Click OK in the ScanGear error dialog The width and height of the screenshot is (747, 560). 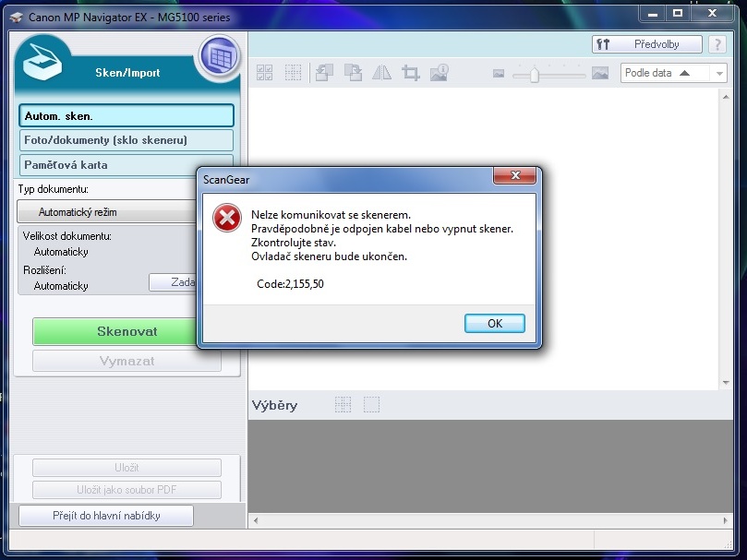point(495,323)
